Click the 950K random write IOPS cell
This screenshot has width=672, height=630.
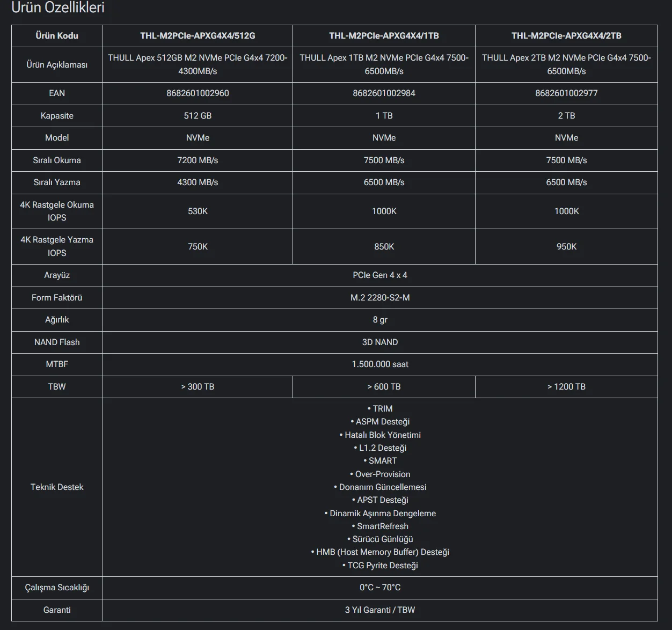566,247
